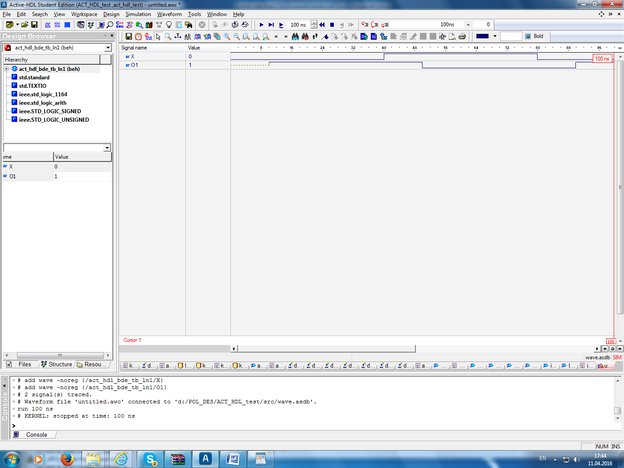This screenshot has width=624, height=468.
Task: Open the 100ns time dropdown arrow
Action: 468,25
